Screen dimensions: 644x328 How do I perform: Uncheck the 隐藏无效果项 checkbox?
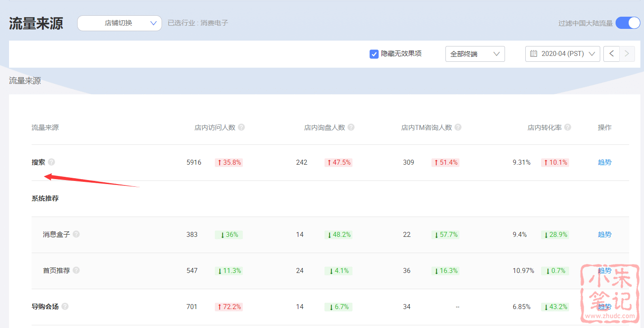374,54
